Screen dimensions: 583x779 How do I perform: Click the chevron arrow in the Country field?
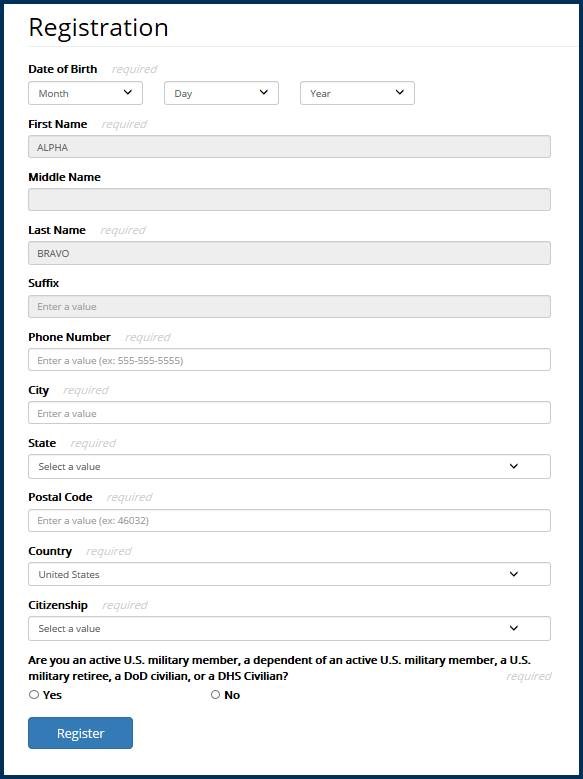coord(514,574)
